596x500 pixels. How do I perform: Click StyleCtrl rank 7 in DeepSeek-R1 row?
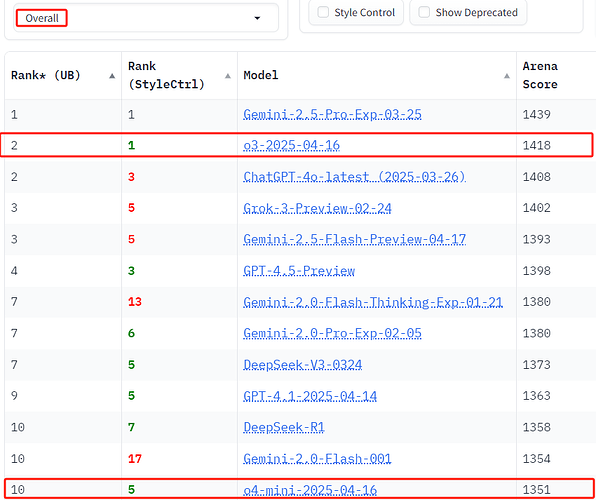coord(131,427)
